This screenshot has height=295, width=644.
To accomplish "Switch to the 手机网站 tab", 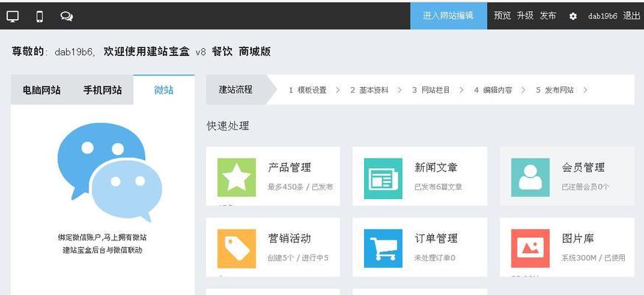I will click(102, 90).
